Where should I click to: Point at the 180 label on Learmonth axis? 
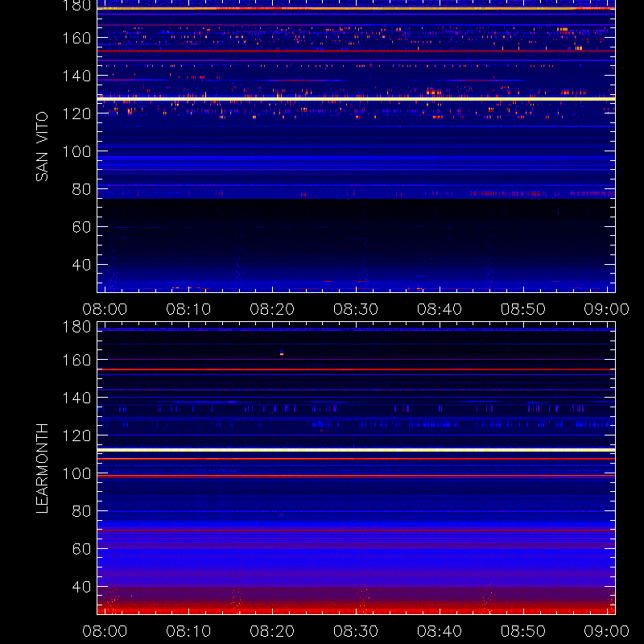click(x=76, y=327)
